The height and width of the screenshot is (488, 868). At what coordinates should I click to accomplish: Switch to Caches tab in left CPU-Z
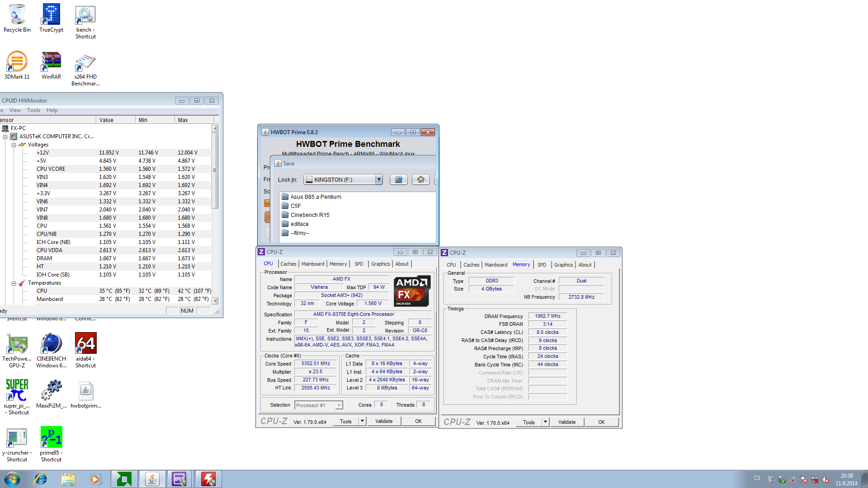288,264
